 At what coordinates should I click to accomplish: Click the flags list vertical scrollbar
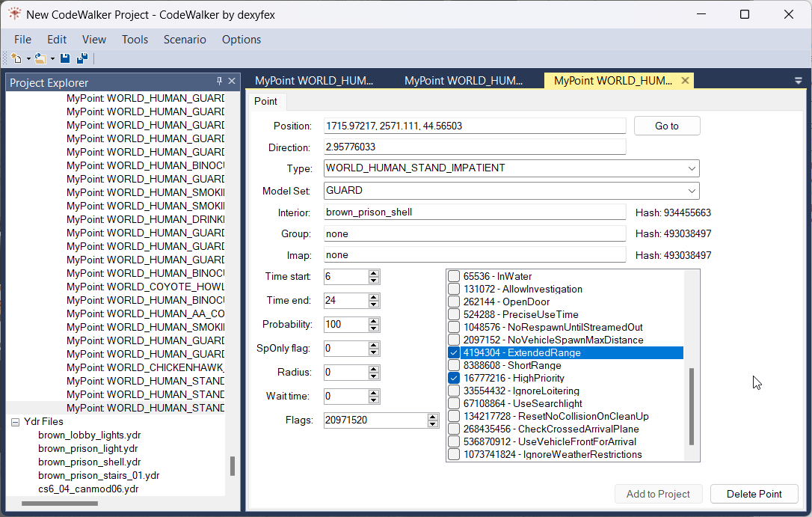tap(691, 406)
